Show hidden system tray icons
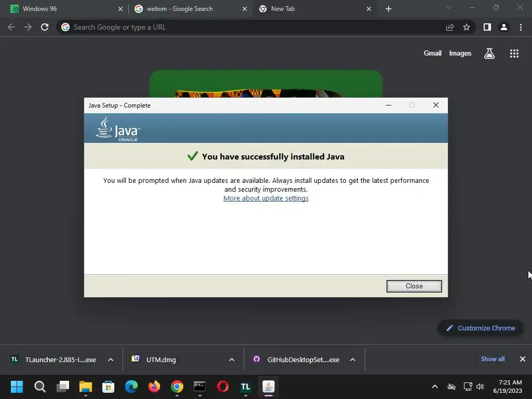 pos(435,387)
